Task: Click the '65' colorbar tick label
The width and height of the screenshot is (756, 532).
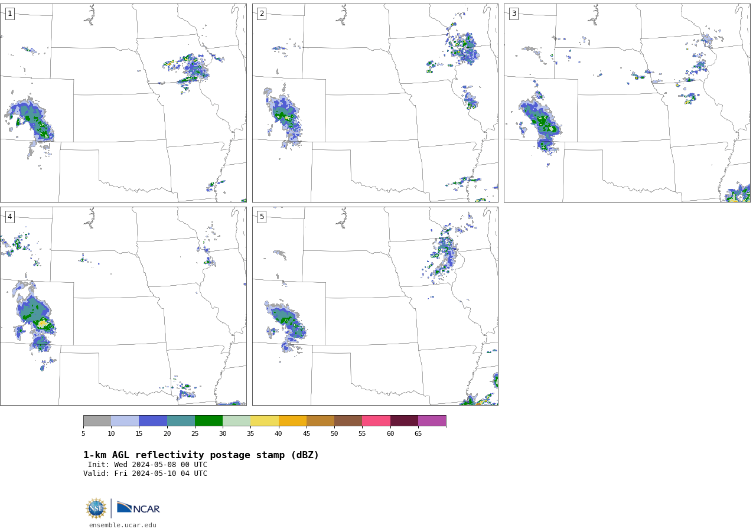Action: (x=418, y=434)
